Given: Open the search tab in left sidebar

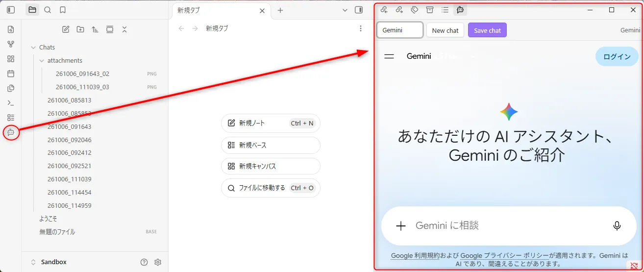Looking at the screenshot, I should (x=48, y=10).
